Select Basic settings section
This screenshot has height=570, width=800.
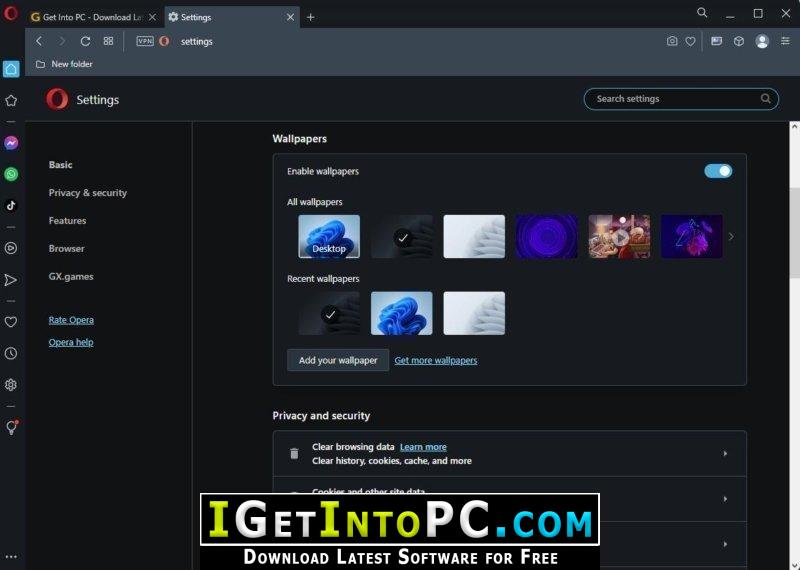click(61, 165)
